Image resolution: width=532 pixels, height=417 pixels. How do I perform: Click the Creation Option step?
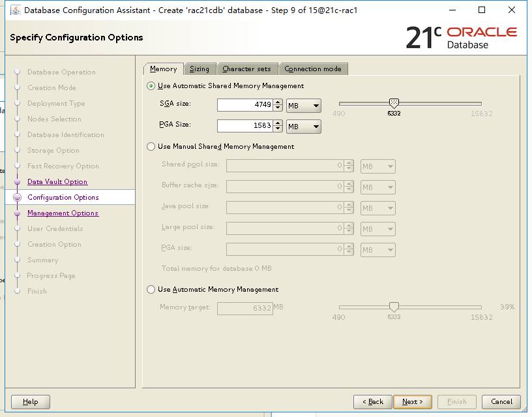(54, 245)
